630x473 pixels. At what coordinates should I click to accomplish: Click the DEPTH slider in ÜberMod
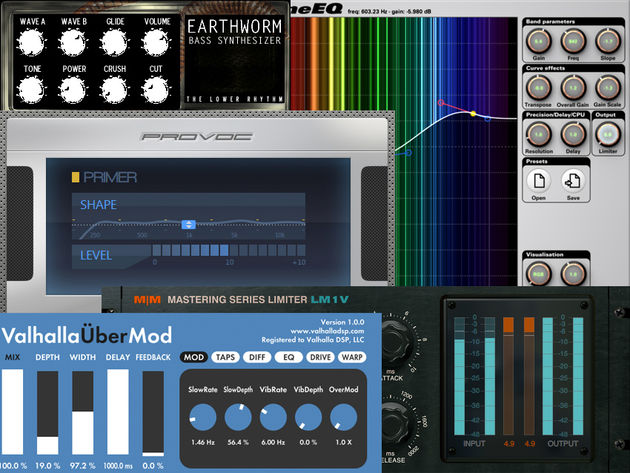click(x=47, y=413)
